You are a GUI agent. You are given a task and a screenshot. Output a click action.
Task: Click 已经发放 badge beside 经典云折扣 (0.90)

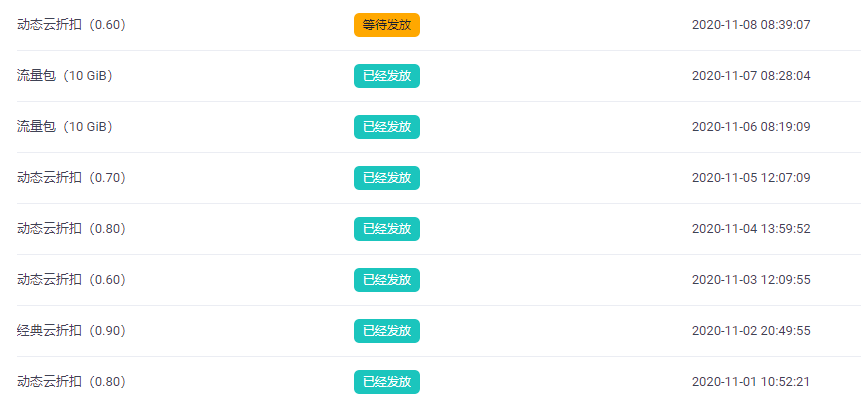point(387,331)
